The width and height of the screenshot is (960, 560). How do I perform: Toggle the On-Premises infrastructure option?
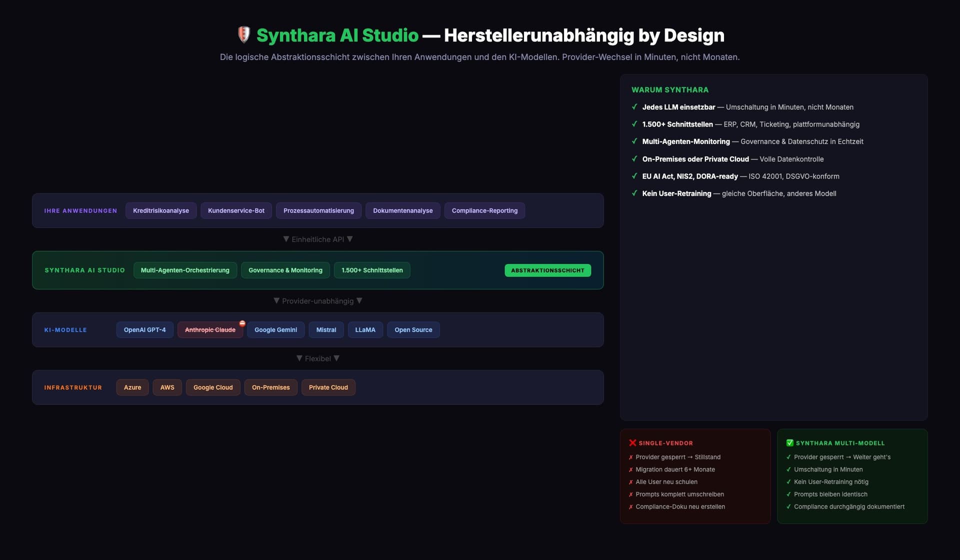[270, 387]
